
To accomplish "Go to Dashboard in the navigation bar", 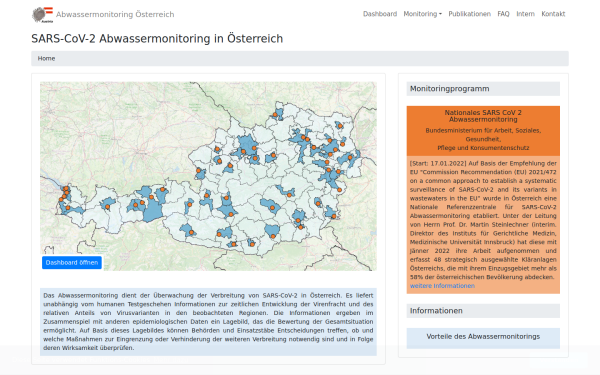I will click(x=380, y=14).
